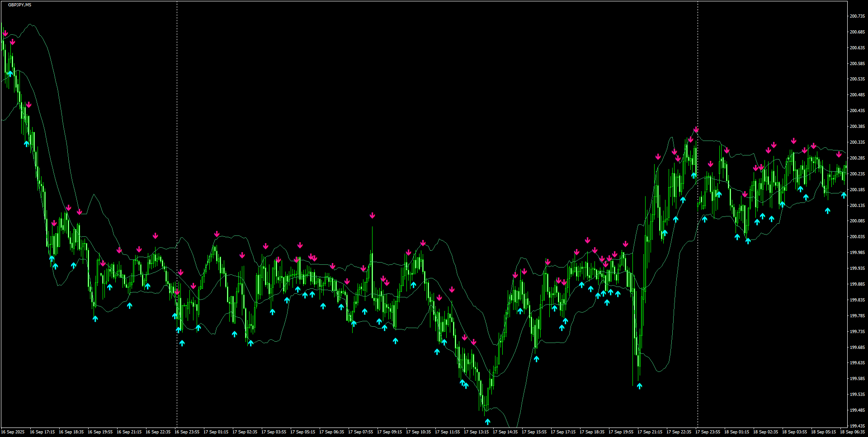Click the cyan arrow below the deep spike at 17 Sep 21:15

640,385
